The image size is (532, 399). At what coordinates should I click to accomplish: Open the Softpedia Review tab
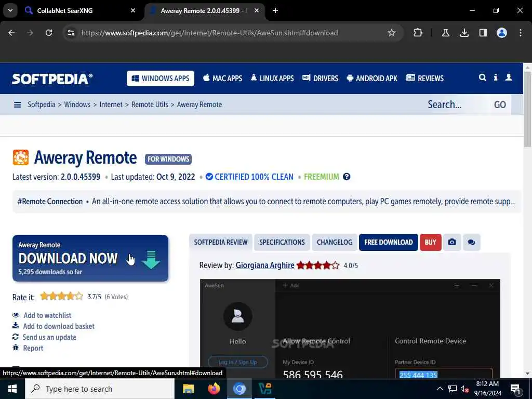point(220,242)
